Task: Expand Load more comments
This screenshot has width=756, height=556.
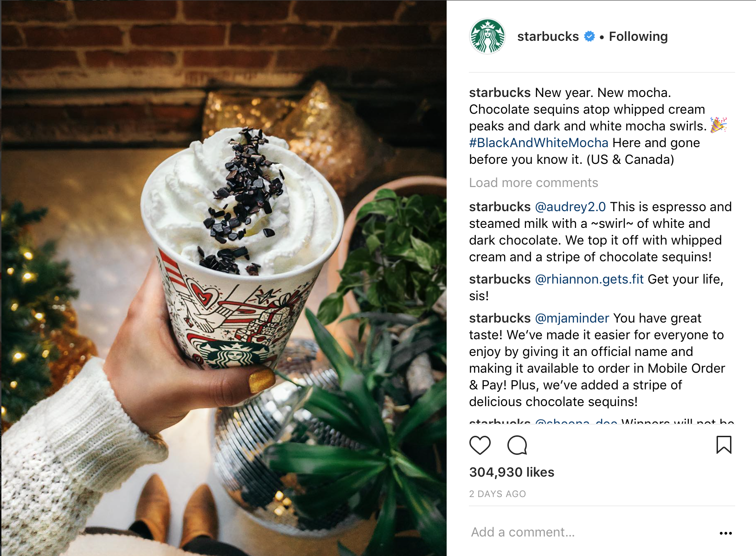Action: [x=533, y=183]
